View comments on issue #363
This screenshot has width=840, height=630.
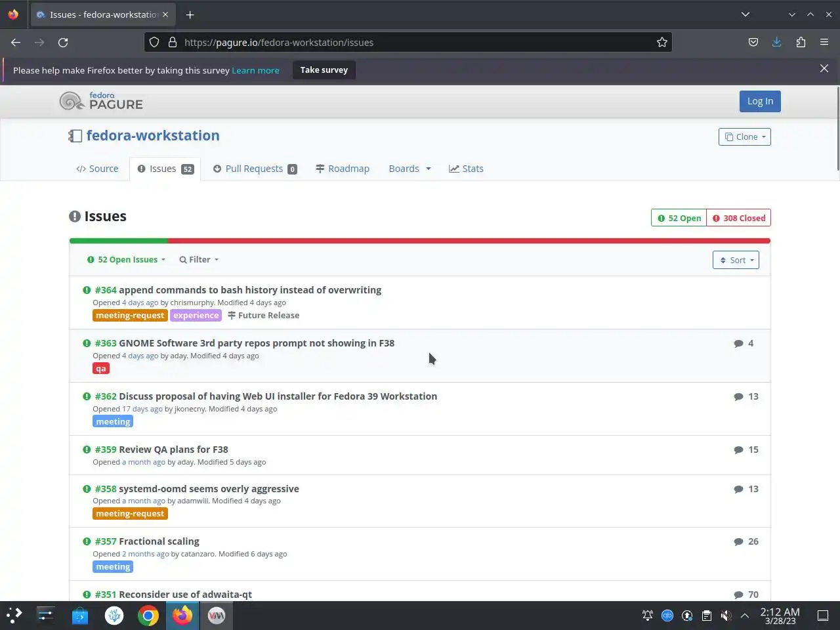(744, 343)
